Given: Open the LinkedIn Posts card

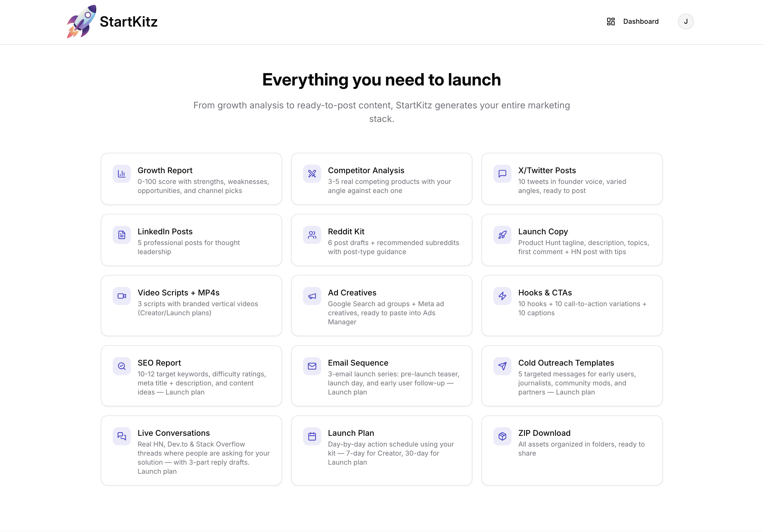Looking at the screenshot, I should point(191,240).
